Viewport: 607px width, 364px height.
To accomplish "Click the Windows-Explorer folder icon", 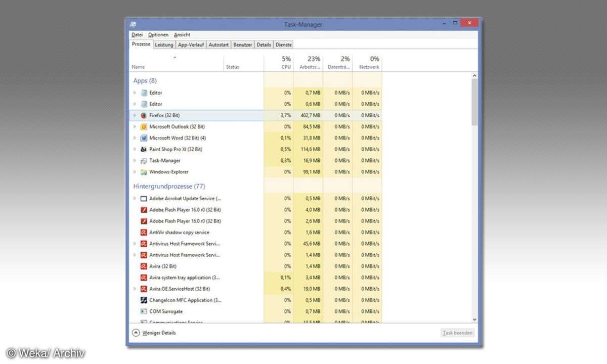I will coord(144,172).
